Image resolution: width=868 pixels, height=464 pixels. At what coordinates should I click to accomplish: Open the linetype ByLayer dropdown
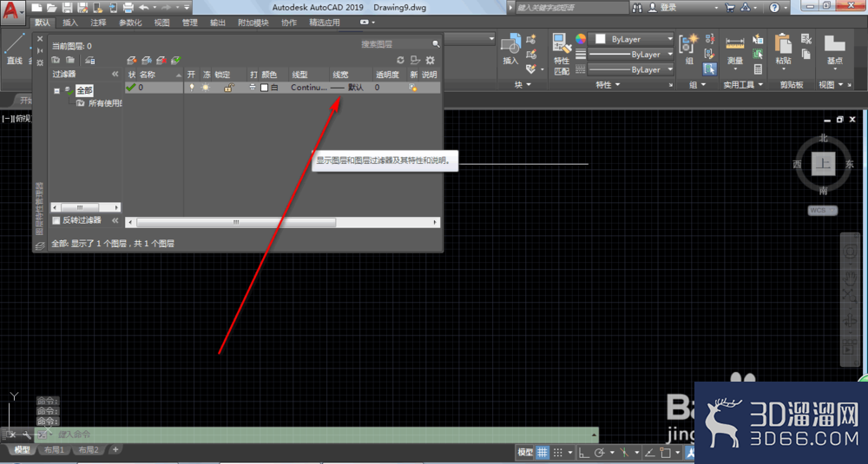click(x=630, y=69)
